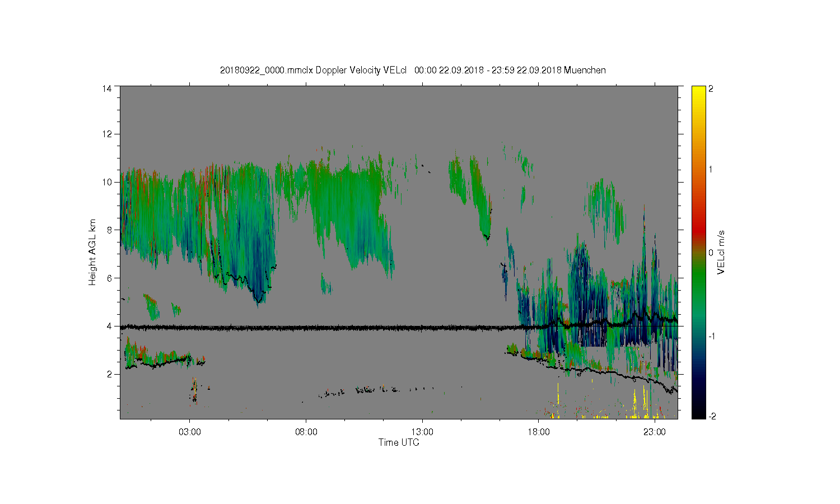Click the height axis label 8
This screenshot has height=504, width=840.
(109, 230)
